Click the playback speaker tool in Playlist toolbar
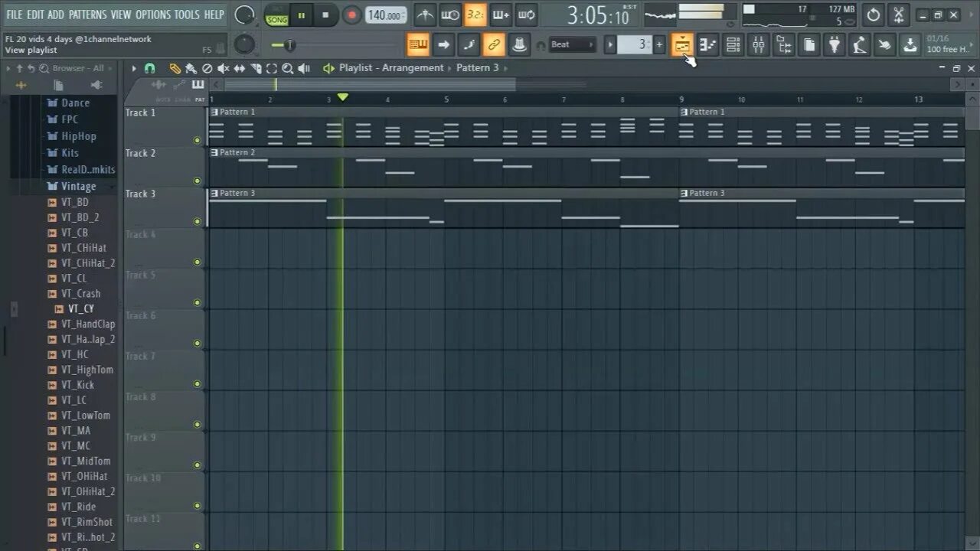Viewport: 980px width, 551px height. [304, 68]
